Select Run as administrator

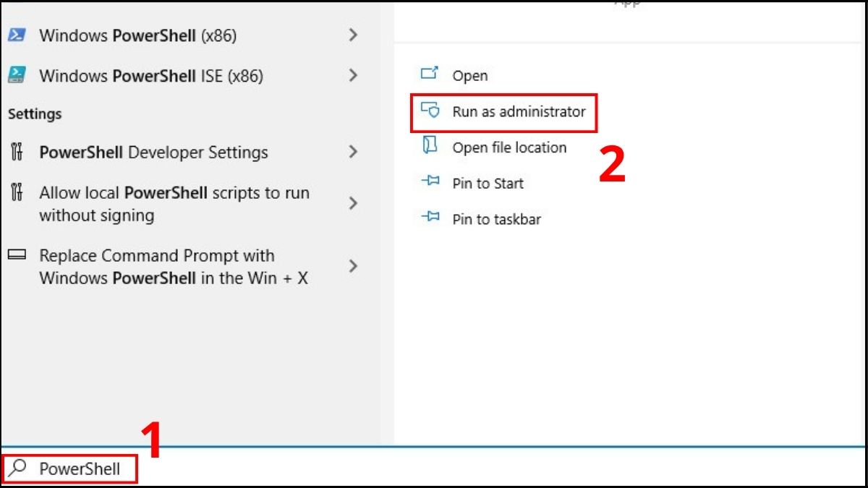tap(516, 112)
